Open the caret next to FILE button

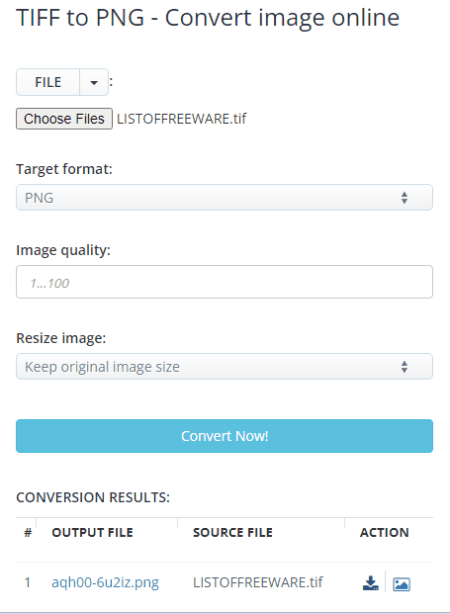[x=94, y=82]
